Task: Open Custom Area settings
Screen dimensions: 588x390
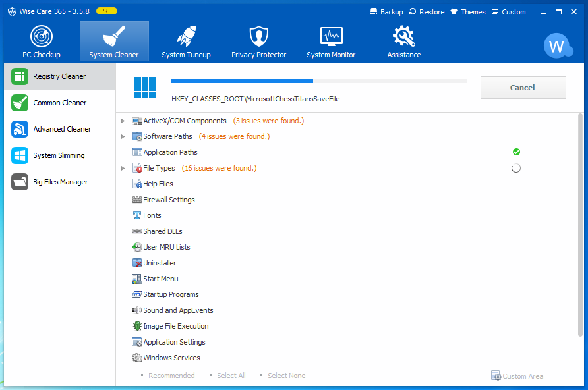Action: pos(517,376)
